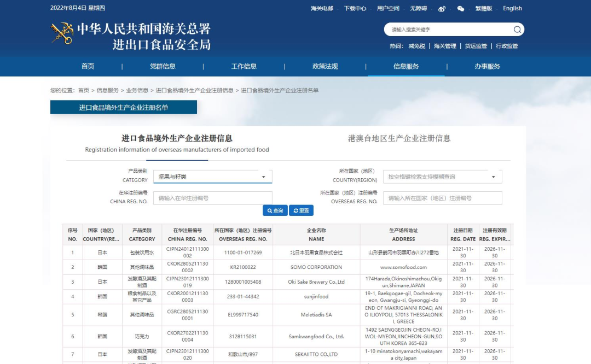591x364 pixels.
Task: Click the Weibo icon in top bar
Action: pos(442,9)
